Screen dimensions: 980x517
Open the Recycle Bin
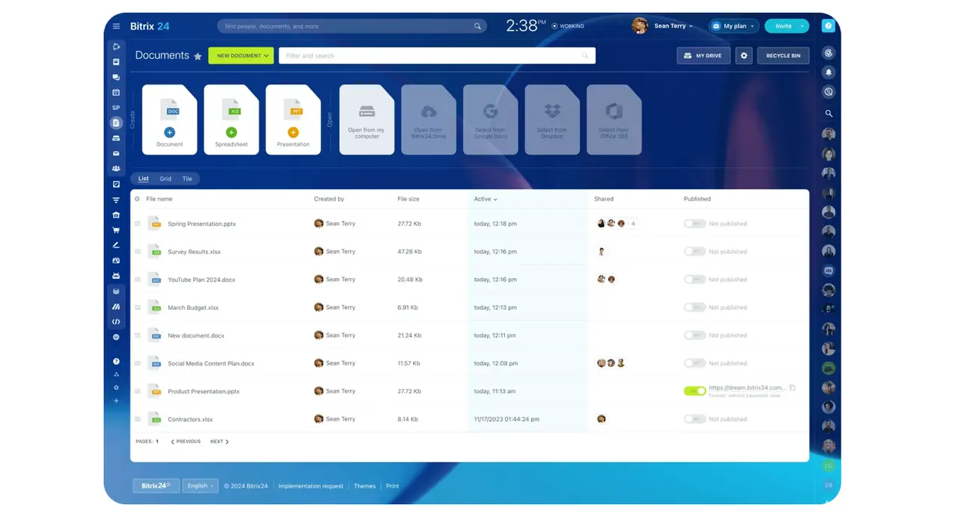[782, 55]
